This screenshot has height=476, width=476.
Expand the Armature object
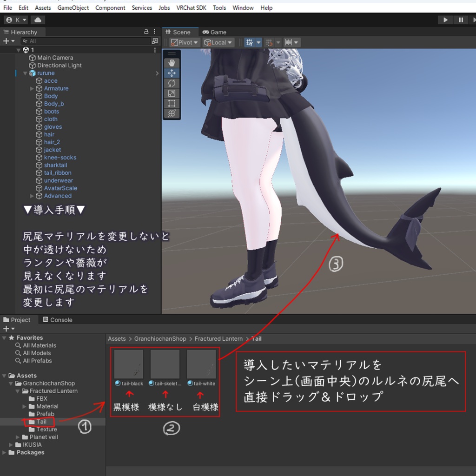[x=32, y=89]
